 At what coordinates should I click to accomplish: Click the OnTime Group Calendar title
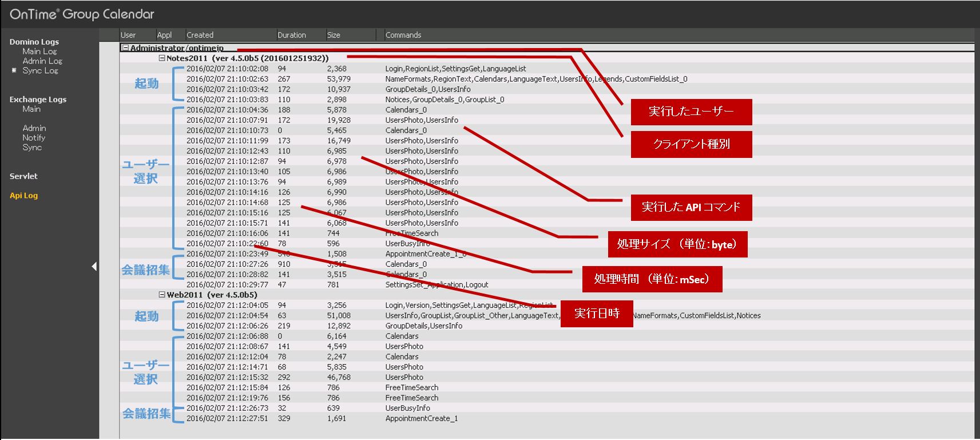click(x=82, y=14)
